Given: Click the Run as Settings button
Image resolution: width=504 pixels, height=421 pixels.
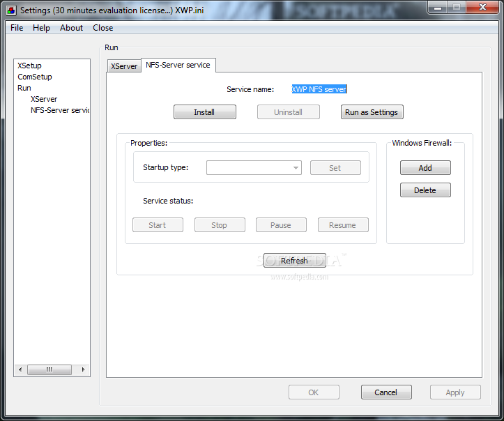Looking at the screenshot, I should (372, 112).
